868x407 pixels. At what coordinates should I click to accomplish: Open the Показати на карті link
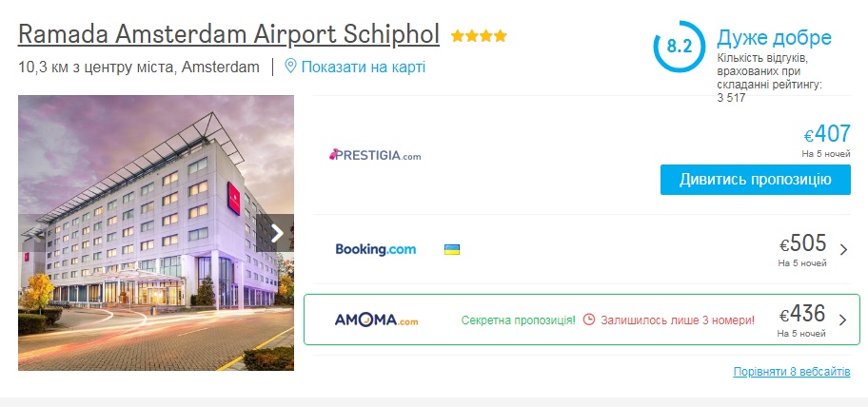363,67
